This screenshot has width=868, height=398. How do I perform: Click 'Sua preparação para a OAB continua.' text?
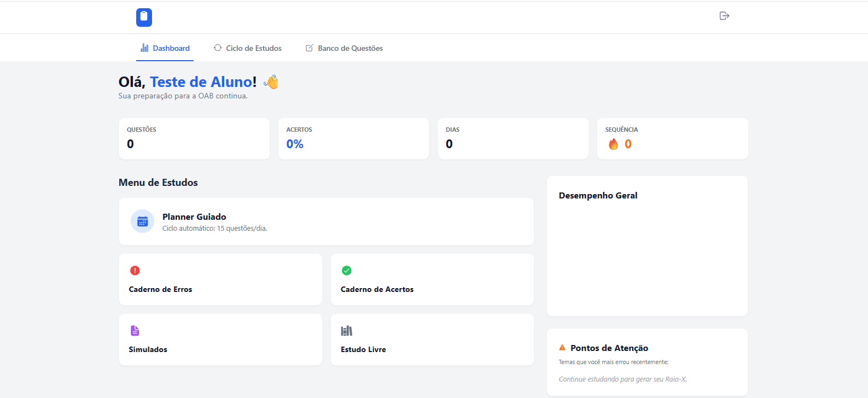(183, 96)
